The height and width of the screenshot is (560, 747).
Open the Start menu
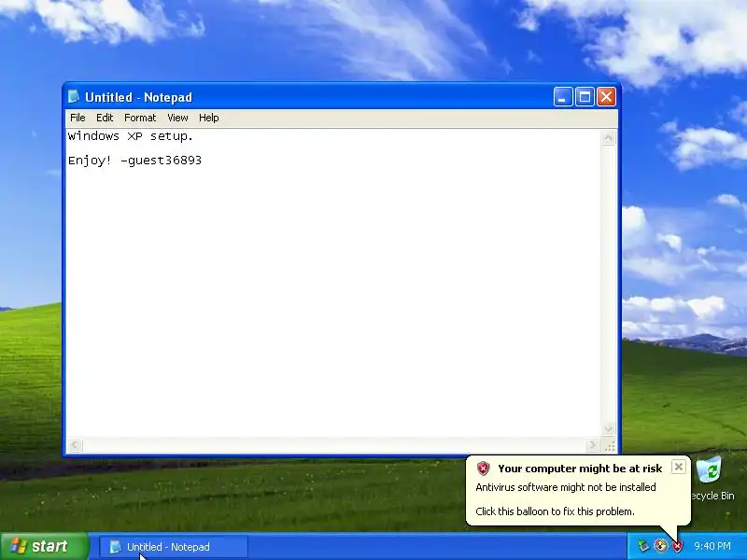point(44,546)
